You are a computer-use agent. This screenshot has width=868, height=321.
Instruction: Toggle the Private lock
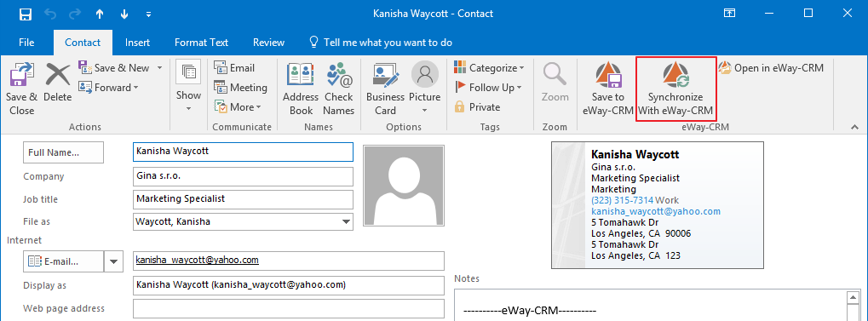click(x=477, y=106)
